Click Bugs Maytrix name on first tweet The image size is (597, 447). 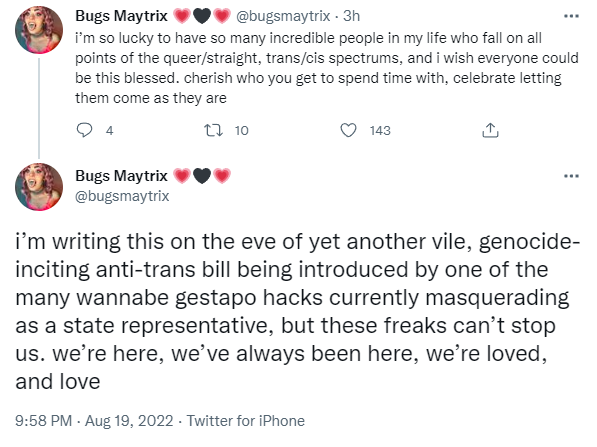coord(121,16)
